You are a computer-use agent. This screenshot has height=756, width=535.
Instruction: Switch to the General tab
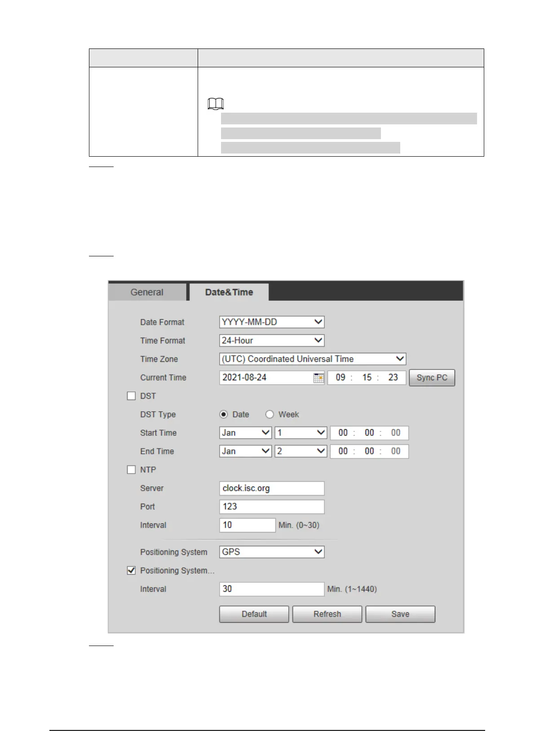(147, 292)
